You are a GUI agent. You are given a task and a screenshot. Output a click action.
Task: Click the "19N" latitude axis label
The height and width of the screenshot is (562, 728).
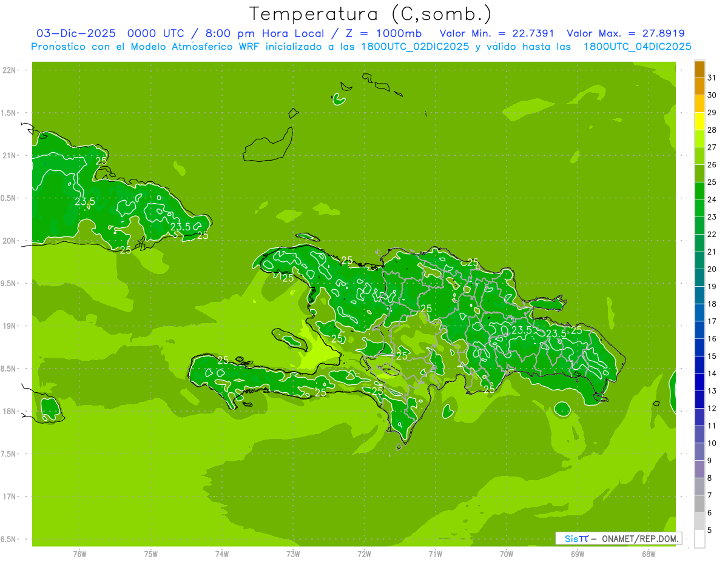coord(9,326)
